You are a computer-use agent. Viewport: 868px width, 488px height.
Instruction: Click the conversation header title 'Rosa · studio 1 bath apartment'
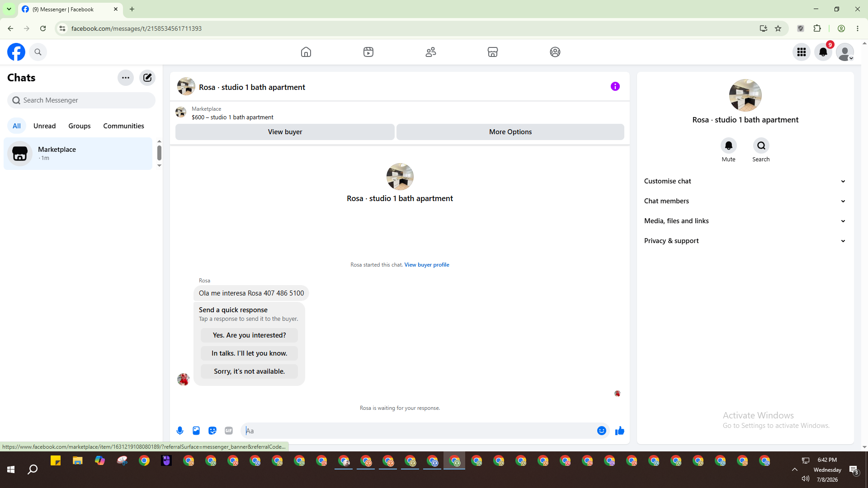252,87
